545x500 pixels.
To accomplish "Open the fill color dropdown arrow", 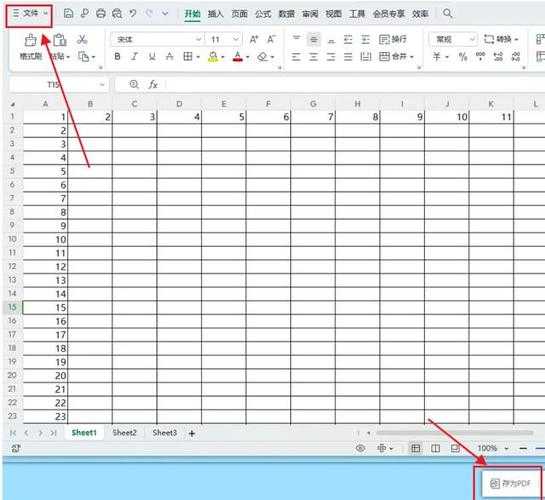I will (223, 57).
